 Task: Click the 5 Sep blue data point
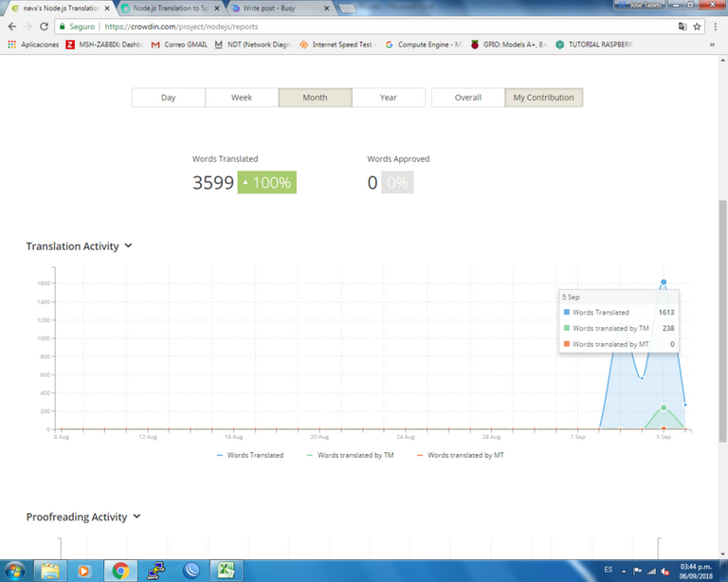coord(664,282)
